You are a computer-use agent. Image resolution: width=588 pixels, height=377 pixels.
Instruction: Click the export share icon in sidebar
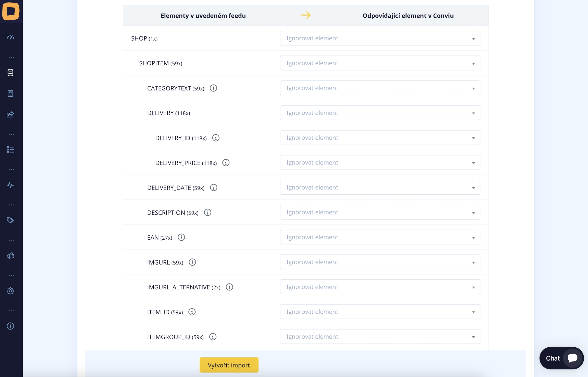click(10, 114)
